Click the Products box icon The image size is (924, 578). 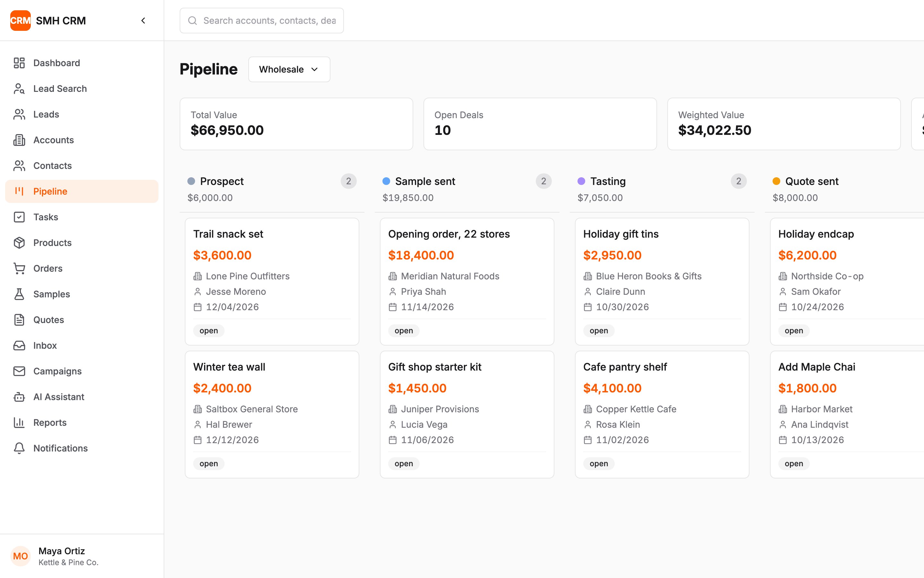[x=19, y=242]
